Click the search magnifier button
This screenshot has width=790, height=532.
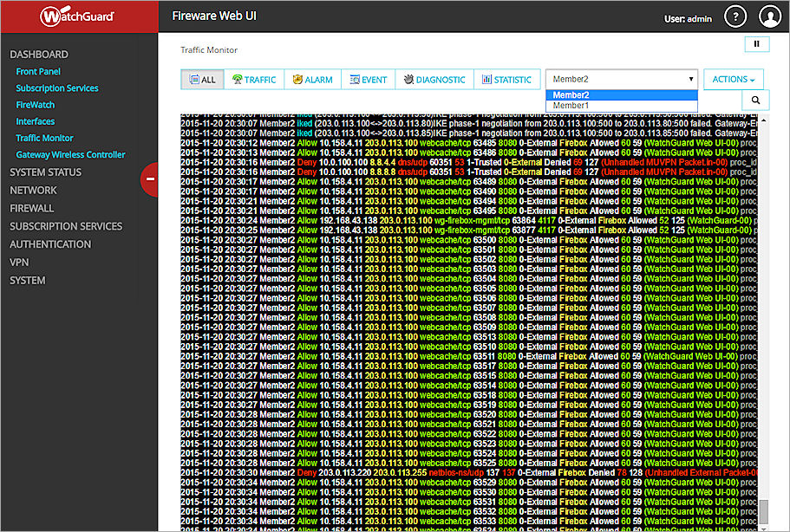(755, 101)
